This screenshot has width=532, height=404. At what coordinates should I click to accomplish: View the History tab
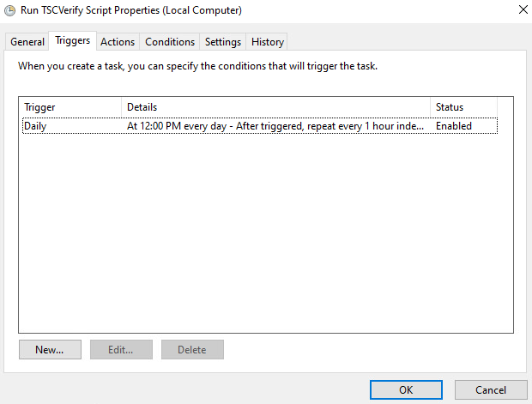point(268,42)
